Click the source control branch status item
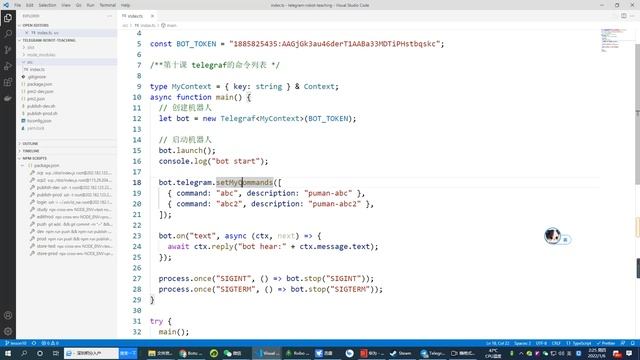This screenshot has width=640, height=360. tap(16, 343)
